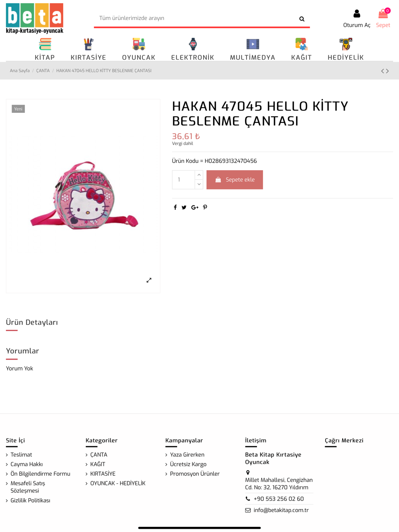Share the product on Facebook
Viewport: 399px width, 532px height.
tap(175, 207)
